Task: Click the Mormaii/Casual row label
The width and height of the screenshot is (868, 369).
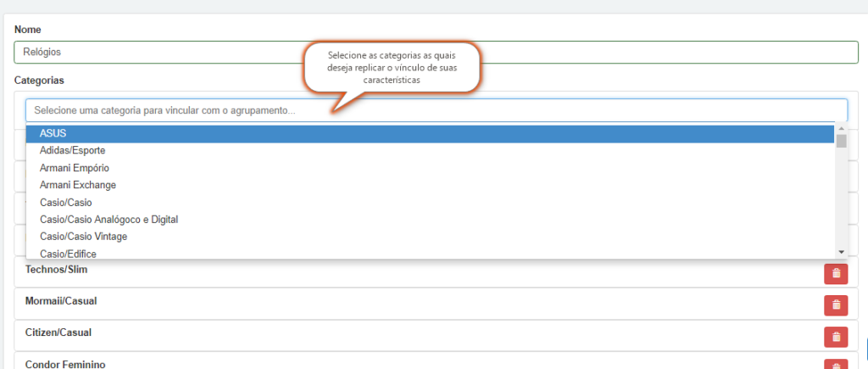Action: [61, 301]
